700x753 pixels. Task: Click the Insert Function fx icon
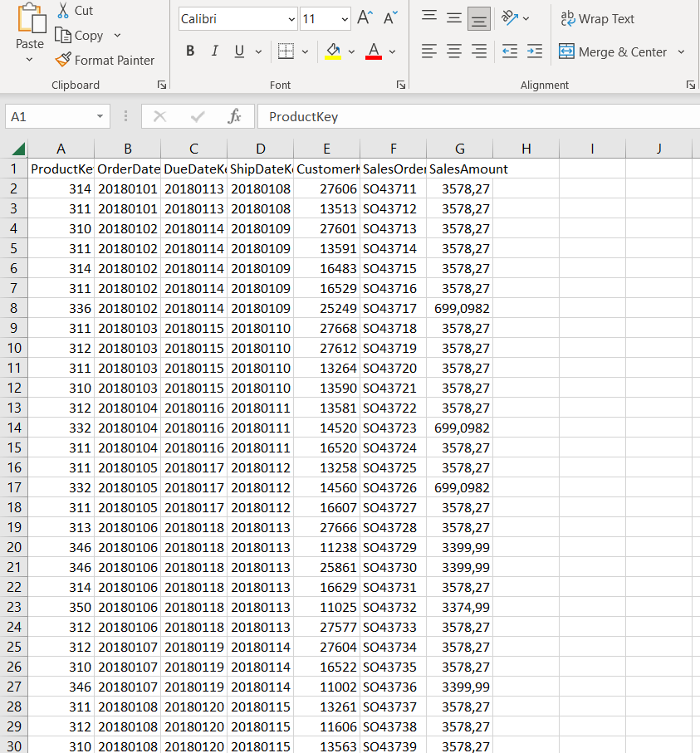(x=234, y=116)
